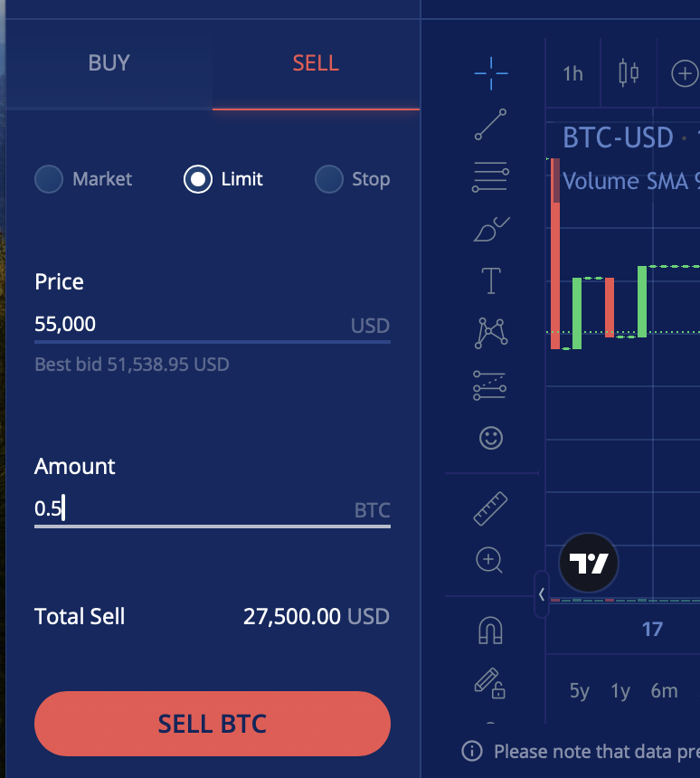Select the trend line drawing tool
The image size is (700, 778).
pos(491,125)
